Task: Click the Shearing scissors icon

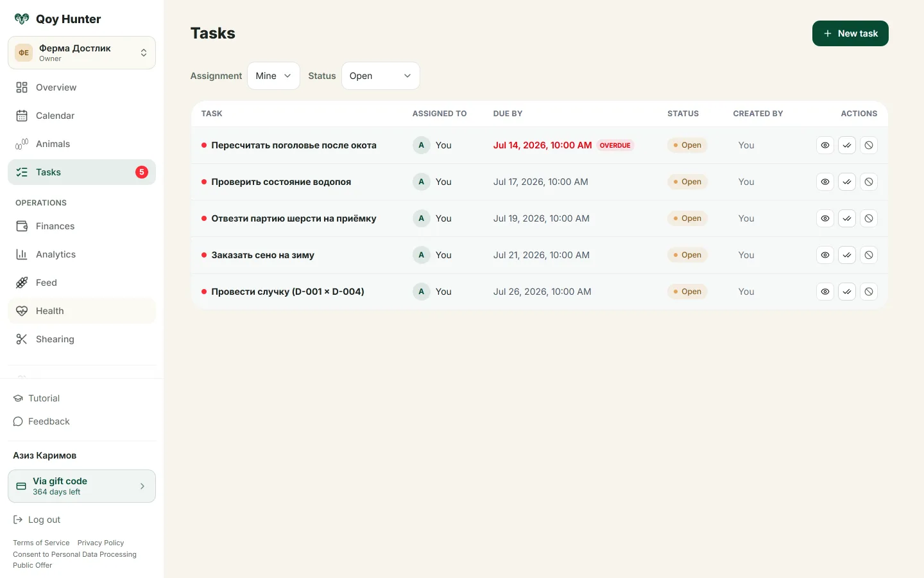Action: pos(22,339)
